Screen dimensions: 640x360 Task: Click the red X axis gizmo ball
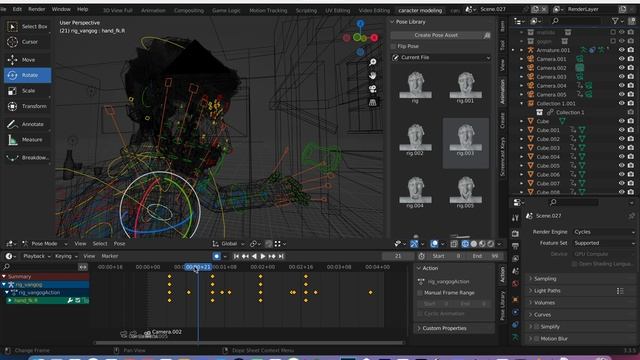coord(374,38)
